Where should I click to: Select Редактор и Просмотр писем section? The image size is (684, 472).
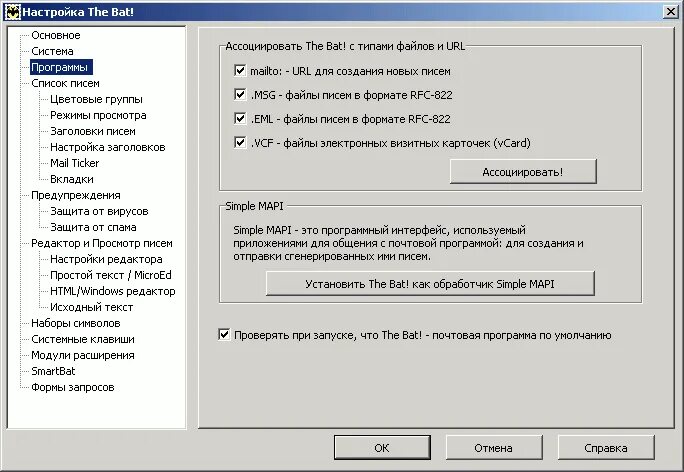(102, 243)
